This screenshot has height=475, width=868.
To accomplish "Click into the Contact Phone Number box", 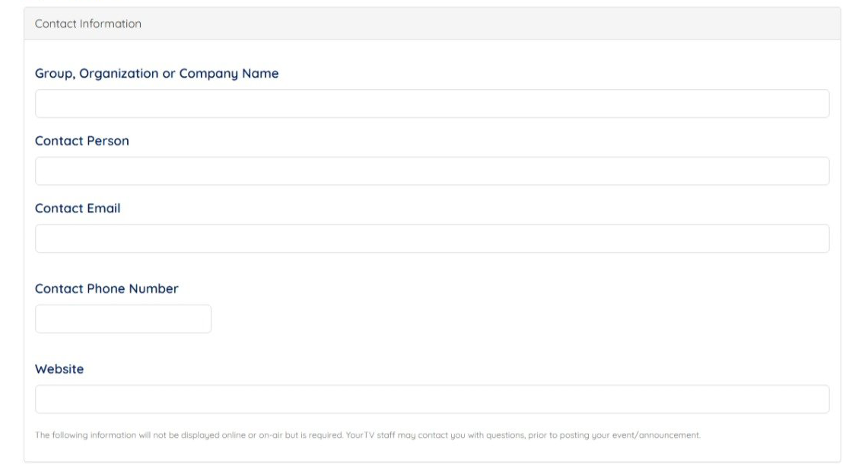I will coord(123,319).
